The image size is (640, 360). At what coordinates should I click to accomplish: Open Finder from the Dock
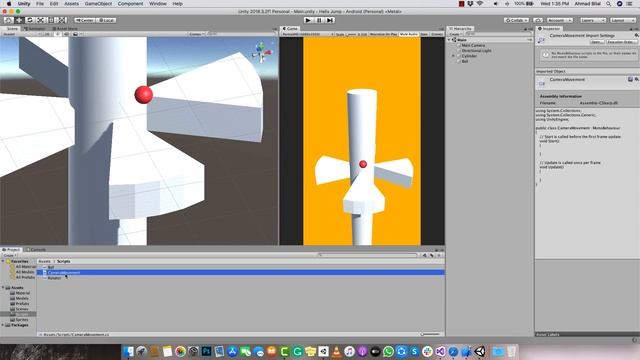[128, 351]
